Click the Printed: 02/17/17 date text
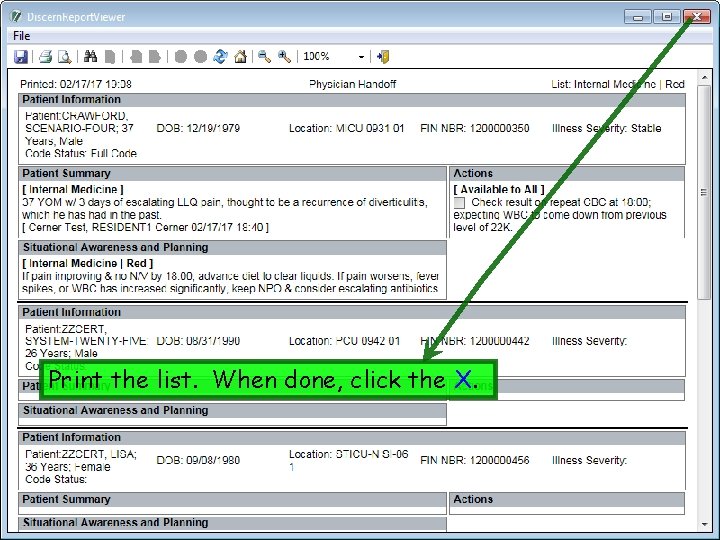Viewport: 720px width, 540px height. pyautogui.click(x=76, y=84)
